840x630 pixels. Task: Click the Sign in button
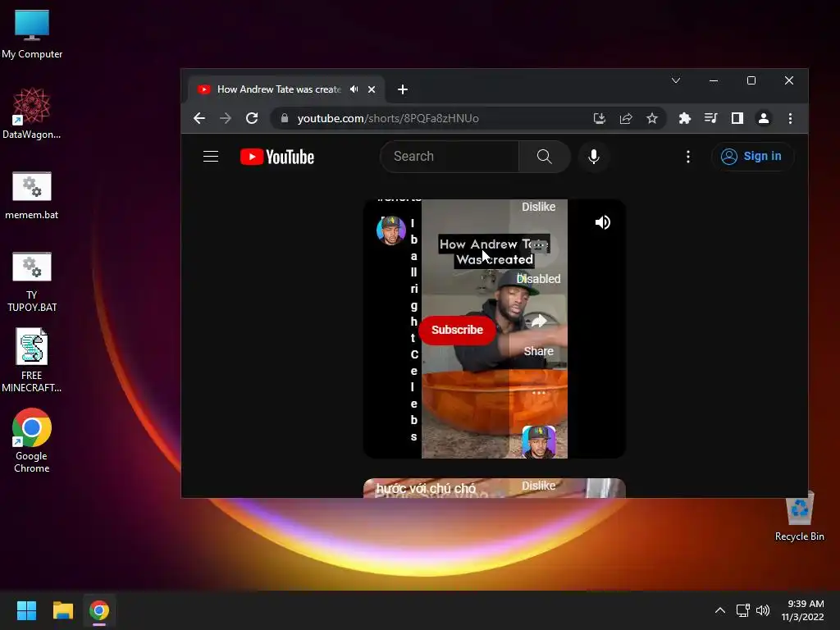(752, 157)
